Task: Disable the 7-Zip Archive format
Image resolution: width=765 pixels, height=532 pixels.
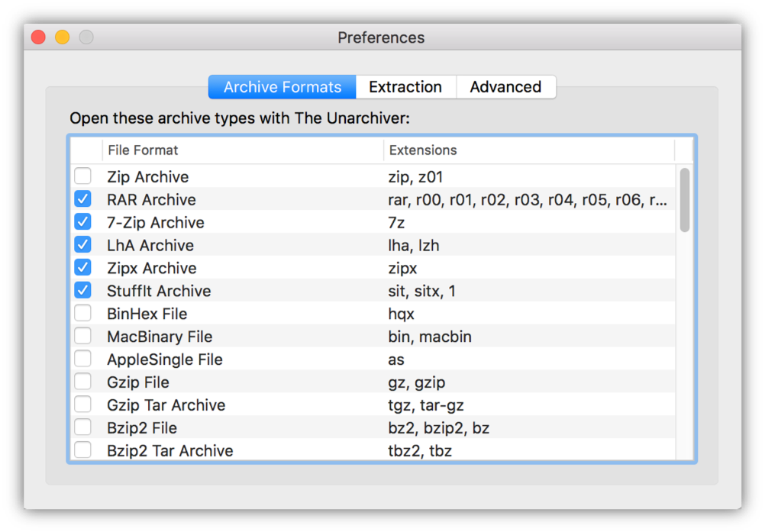Action: coord(82,222)
